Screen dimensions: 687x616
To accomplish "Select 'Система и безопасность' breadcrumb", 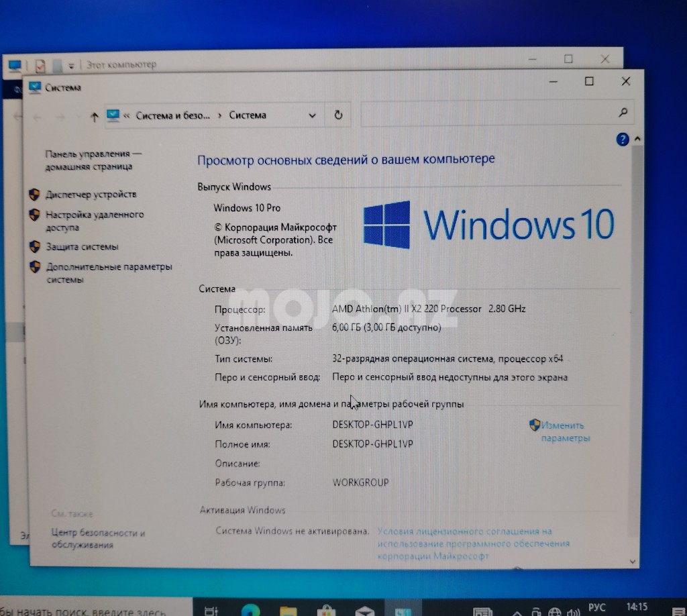I will [x=172, y=115].
